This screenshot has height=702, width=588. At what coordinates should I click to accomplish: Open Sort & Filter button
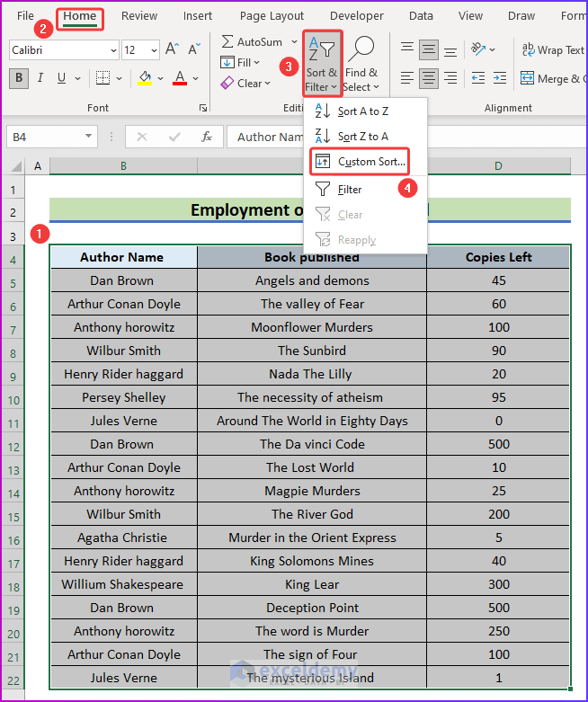323,63
